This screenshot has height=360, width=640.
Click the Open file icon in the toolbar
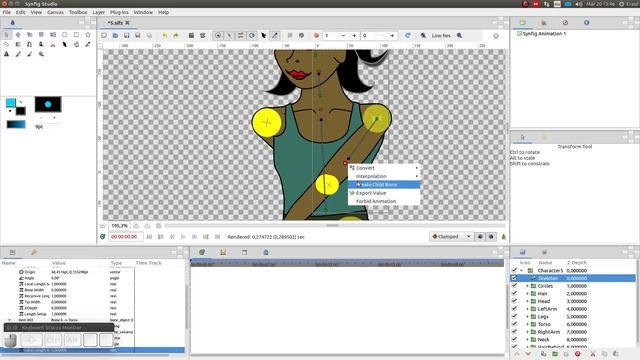click(115, 36)
